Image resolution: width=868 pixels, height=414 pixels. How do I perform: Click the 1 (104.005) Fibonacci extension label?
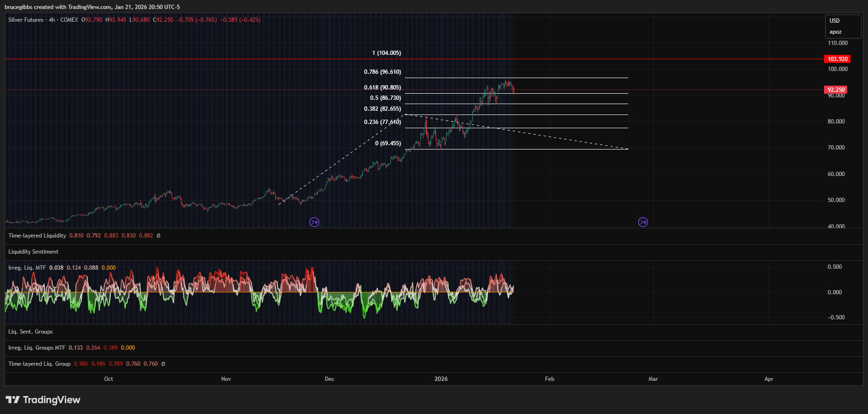(x=386, y=53)
